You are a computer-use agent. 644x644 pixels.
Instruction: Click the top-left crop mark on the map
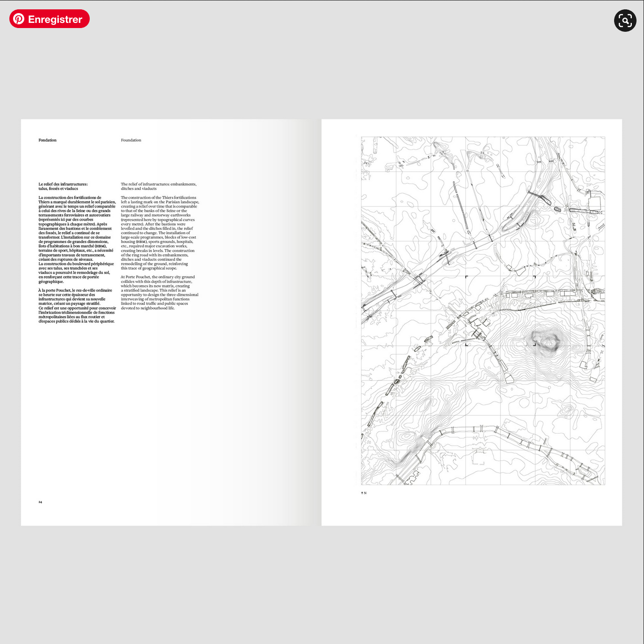point(466,277)
